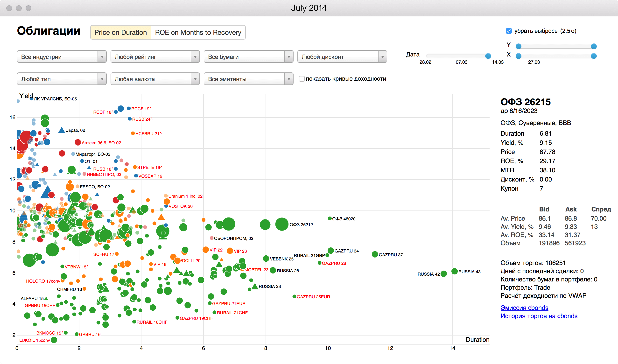Select the Евраз, 02 blue triangle
The width and height of the screenshot is (618, 364).
coord(62,130)
